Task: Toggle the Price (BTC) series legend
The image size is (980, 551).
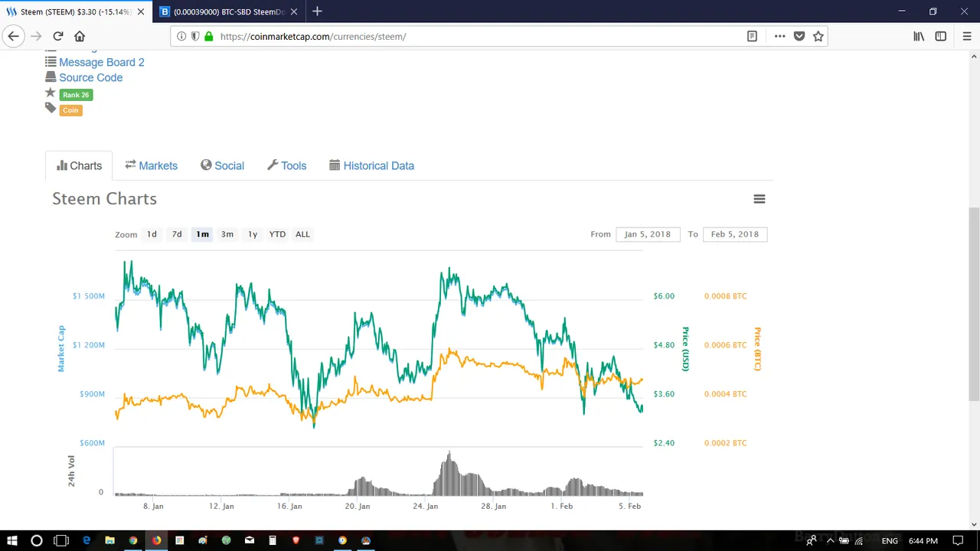Action: [757, 349]
